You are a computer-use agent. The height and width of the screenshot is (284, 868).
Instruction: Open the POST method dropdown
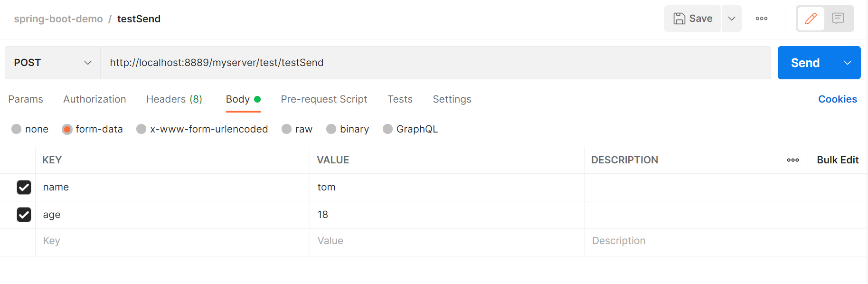[x=53, y=63]
